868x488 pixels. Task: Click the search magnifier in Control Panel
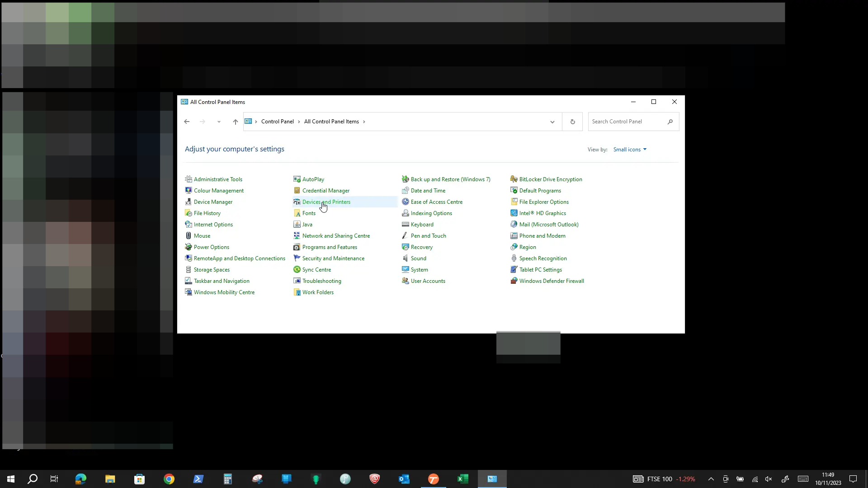pyautogui.click(x=670, y=122)
